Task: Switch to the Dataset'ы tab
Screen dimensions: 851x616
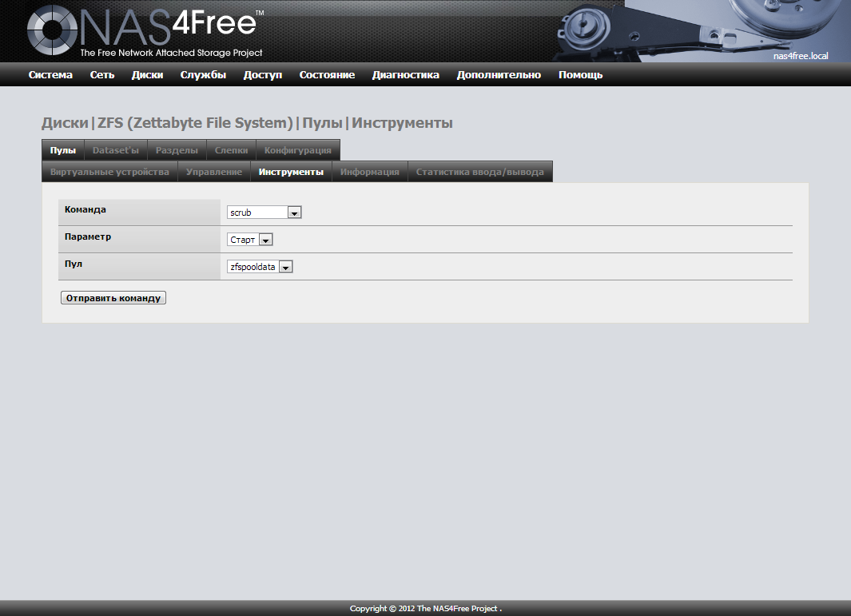Action: (116, 150)
